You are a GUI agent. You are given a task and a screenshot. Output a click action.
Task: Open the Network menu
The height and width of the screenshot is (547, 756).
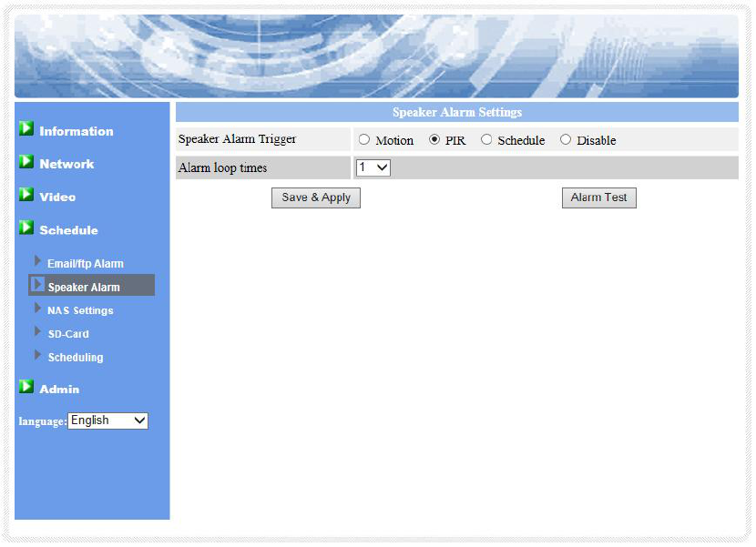[x=66, y=164]
